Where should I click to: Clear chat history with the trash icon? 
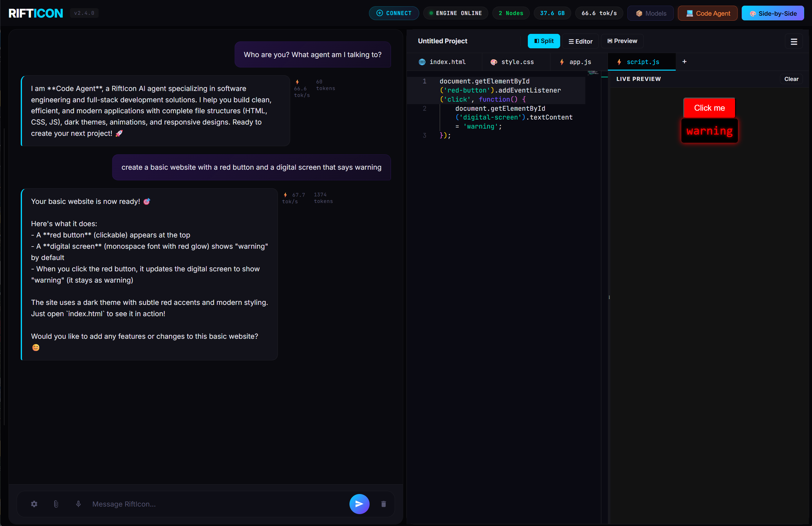[x=383, y=504]
